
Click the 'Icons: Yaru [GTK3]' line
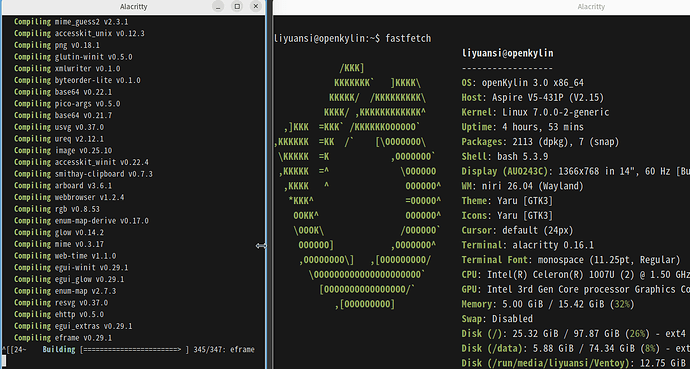coord(507,216)
